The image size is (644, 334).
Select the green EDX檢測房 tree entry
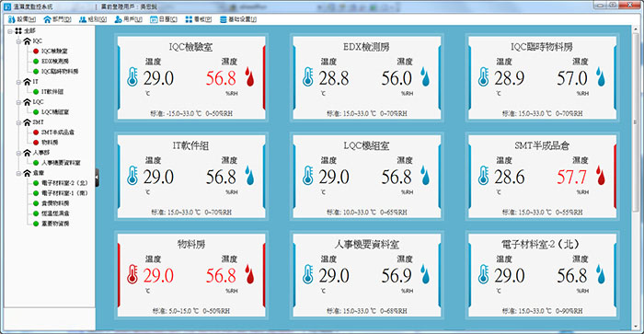tap(51, 62)
